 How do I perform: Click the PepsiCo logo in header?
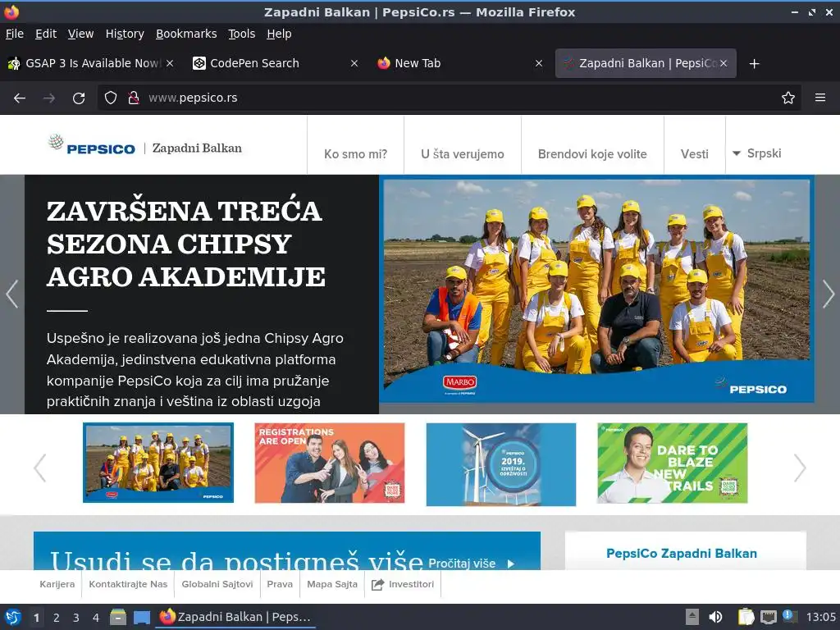coord(92,145)
